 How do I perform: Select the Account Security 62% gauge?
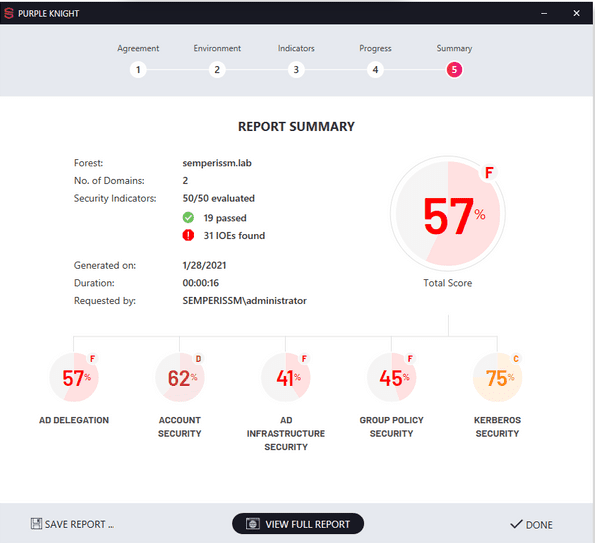coord(180,378)
